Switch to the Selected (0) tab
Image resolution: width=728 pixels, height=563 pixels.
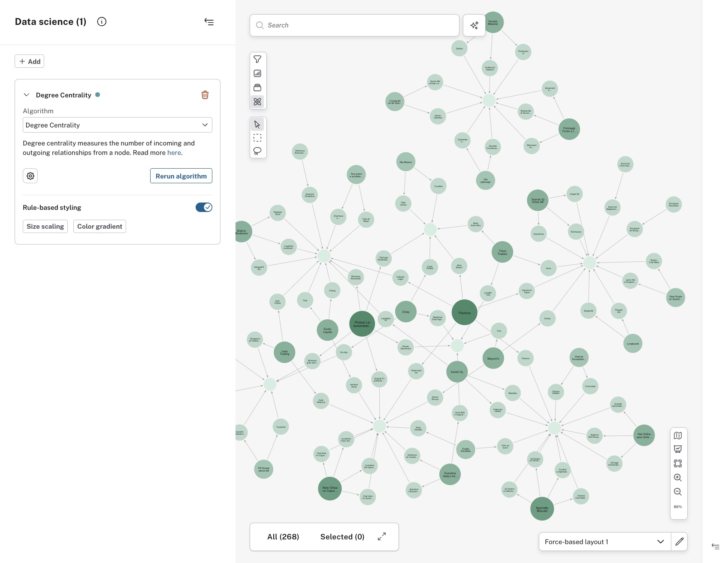point(342,537)
